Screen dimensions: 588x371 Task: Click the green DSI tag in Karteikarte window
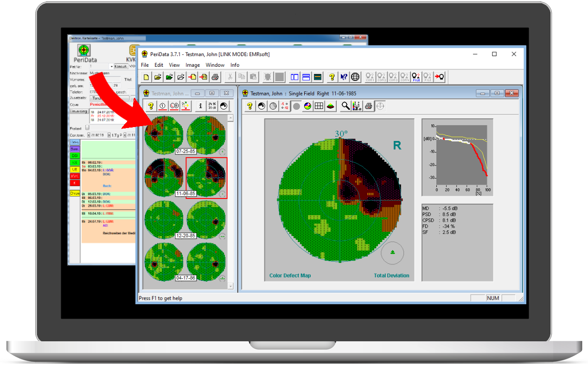(x=74, y=156)
